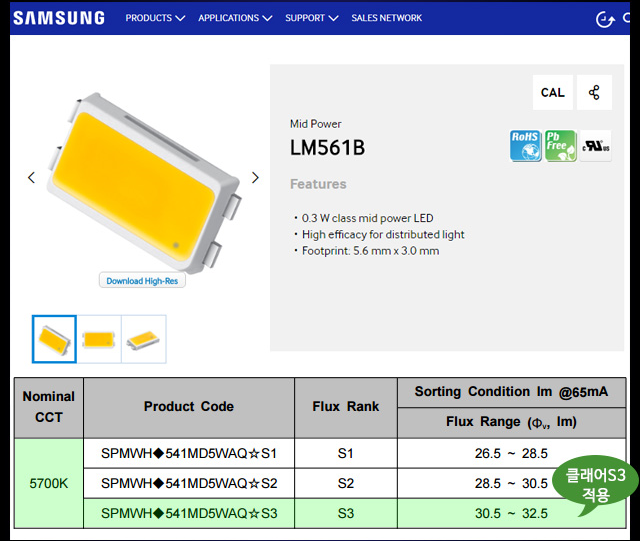The image size is (640, 541).
Task: Click the Product Code column header
Action: [x=189, y=407]
